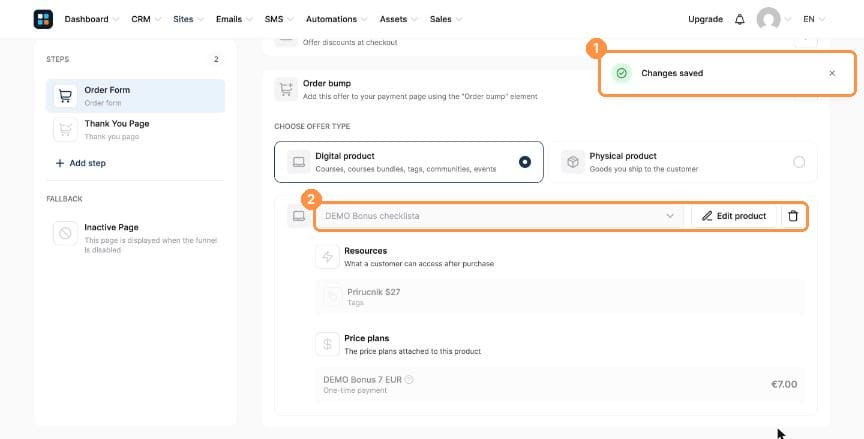Select the Physical product radio button
The width and height of the screenshot is (864, 439).
point(799,162)
